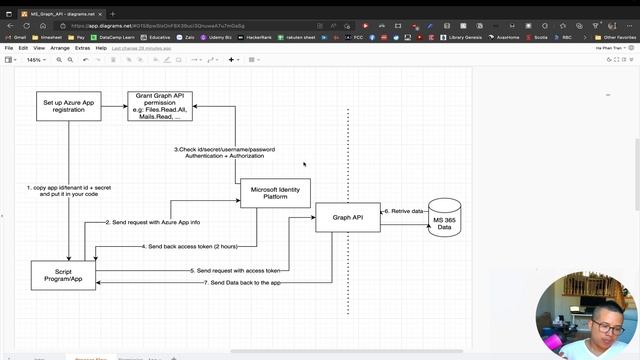
Task: Click the browser back arrow
Action: 11,26
